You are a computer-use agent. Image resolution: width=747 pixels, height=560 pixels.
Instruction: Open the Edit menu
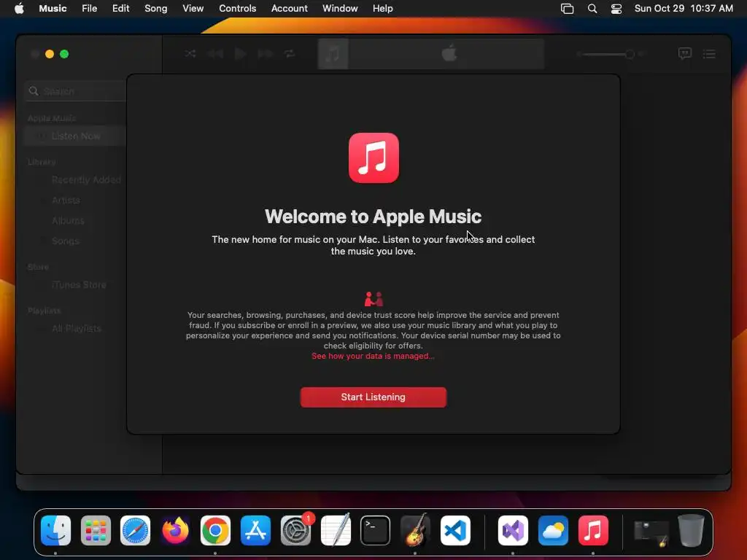(x=120, y=8)
